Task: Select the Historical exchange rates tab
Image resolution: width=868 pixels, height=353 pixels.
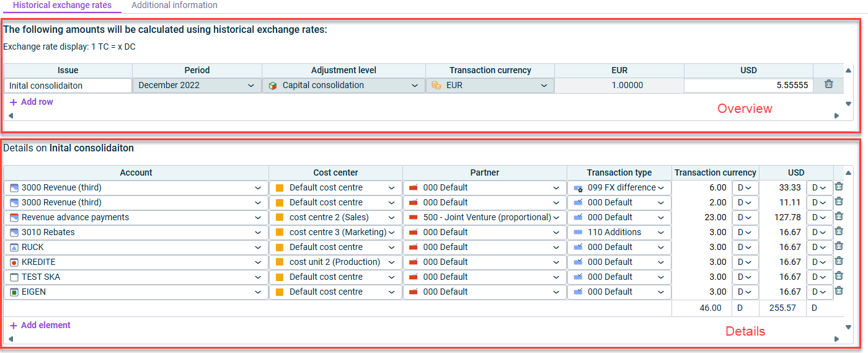Action: coord(62,6)
